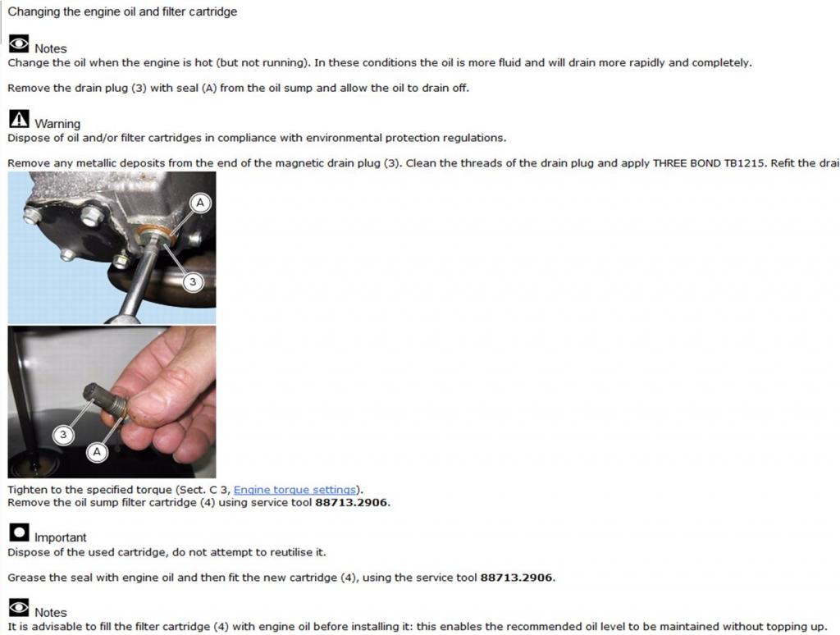840x635 pixels.
Task: Click the 'Important' label text
Action: pos(60,537)
